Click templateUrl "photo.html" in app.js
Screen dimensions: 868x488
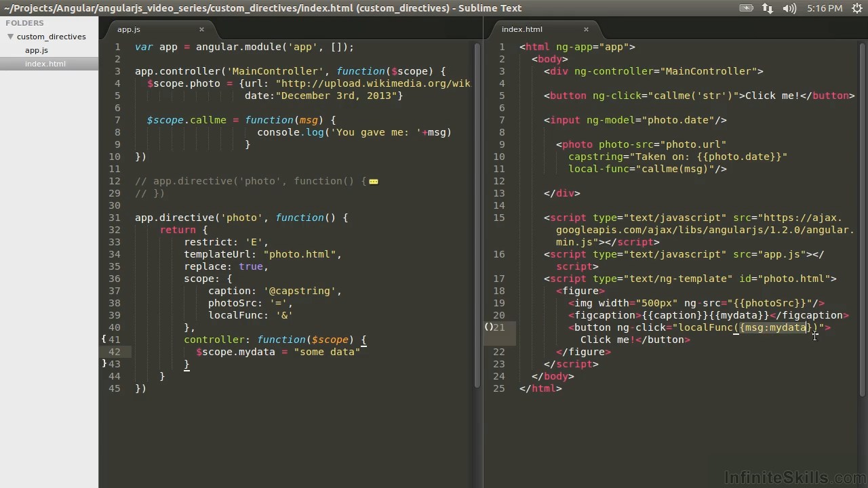pyautogui.click(x=299, y=254)
